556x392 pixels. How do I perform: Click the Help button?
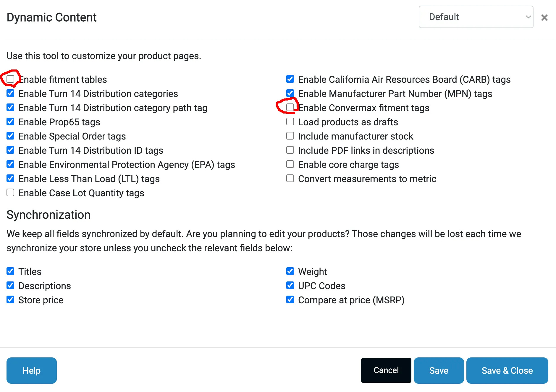click(x=32, y=370)
